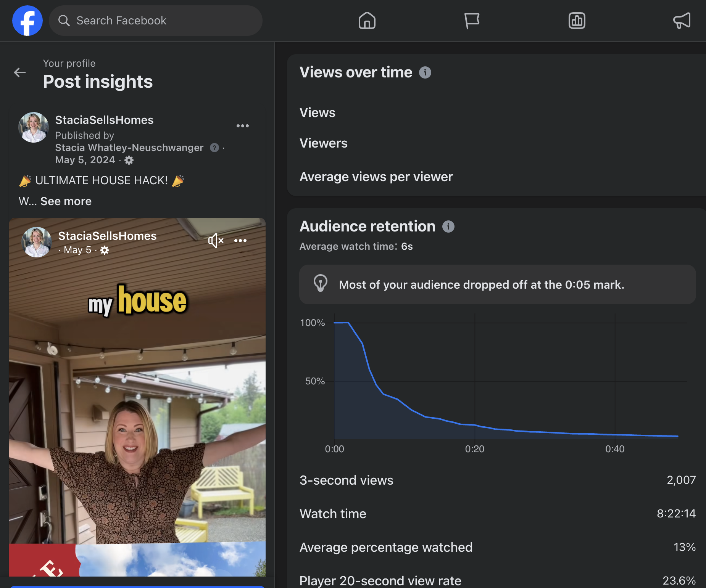Screen dimensions: 706x588
Task: Click Views over time info icon
Action: [425, 72]
